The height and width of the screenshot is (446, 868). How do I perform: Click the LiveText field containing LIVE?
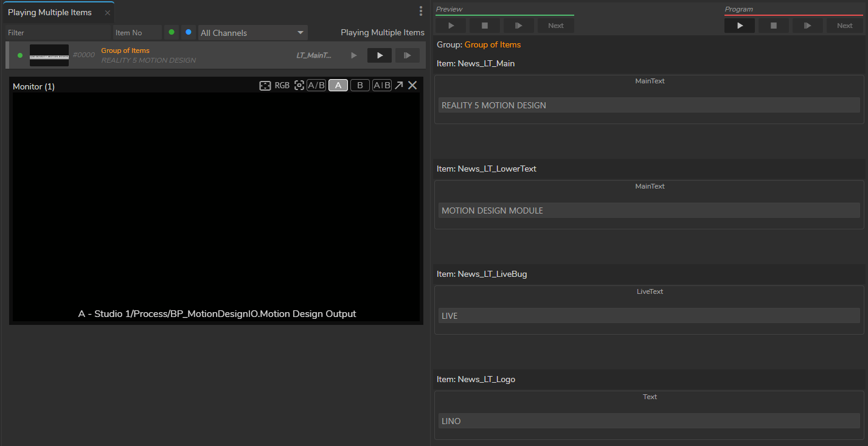649,316
